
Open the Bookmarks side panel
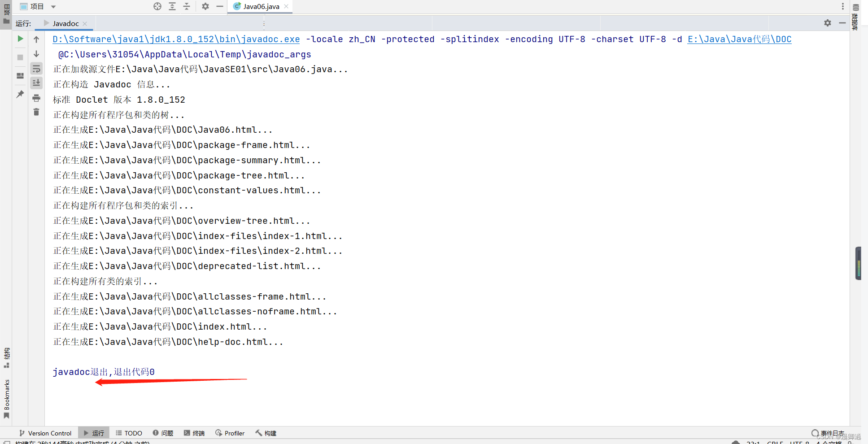(x=6, y=399)
